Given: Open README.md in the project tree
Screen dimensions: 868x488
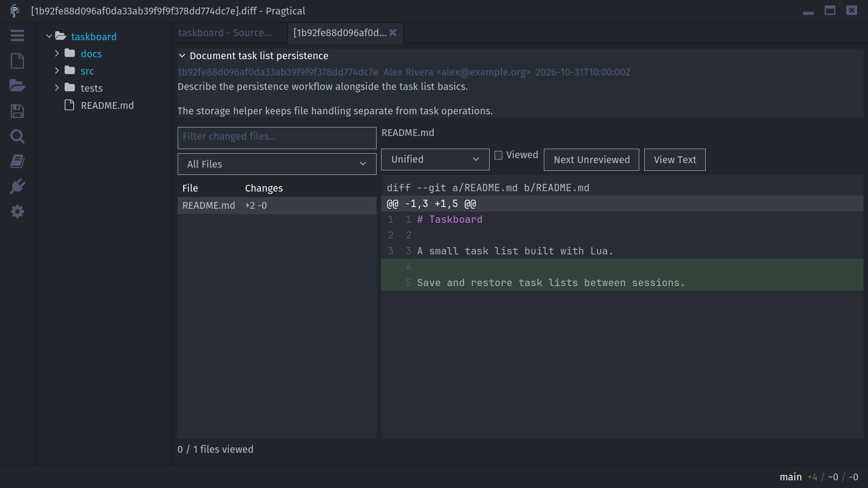Looking at the screenshot, I should tap(107, 105).
